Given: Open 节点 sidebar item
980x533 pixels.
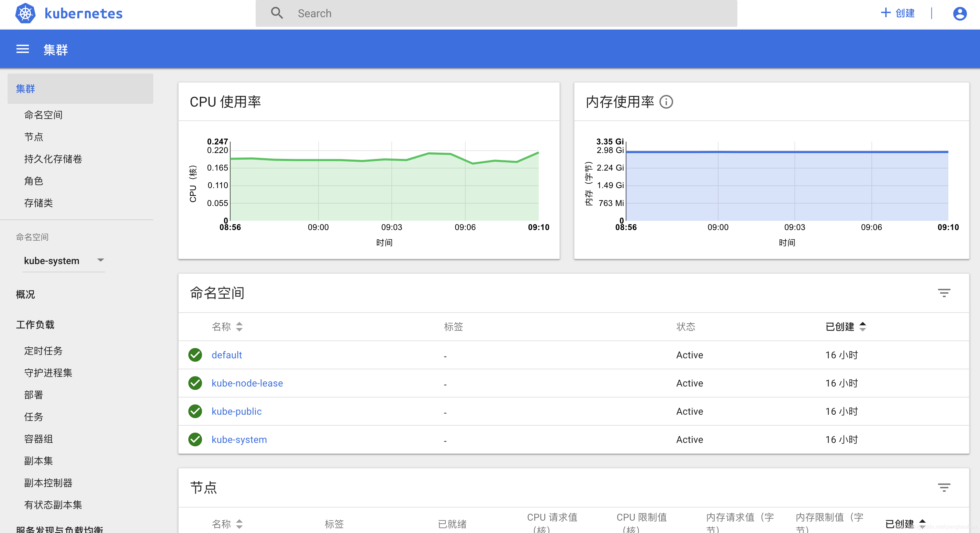Looking at the screenshot, I should tap(33, 137).
